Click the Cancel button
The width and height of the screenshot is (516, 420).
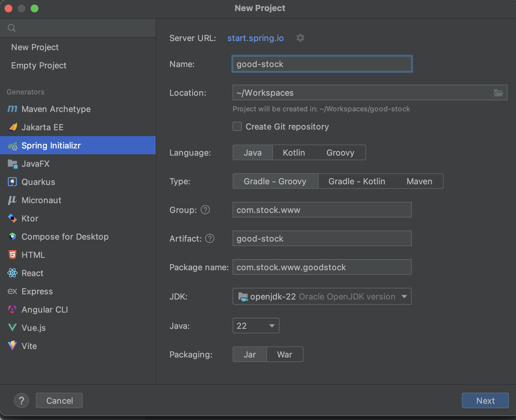tap(59, 400)
